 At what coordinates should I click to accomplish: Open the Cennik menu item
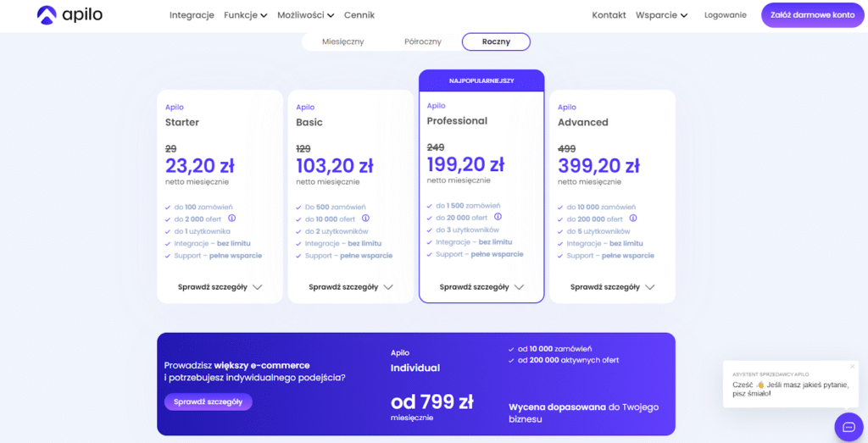[359, 15]
